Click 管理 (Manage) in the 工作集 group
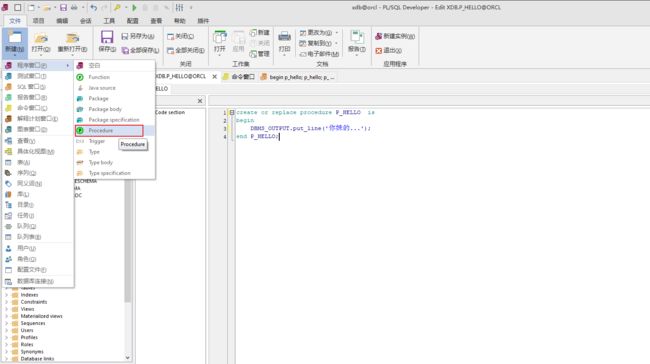 coord(260,54)
